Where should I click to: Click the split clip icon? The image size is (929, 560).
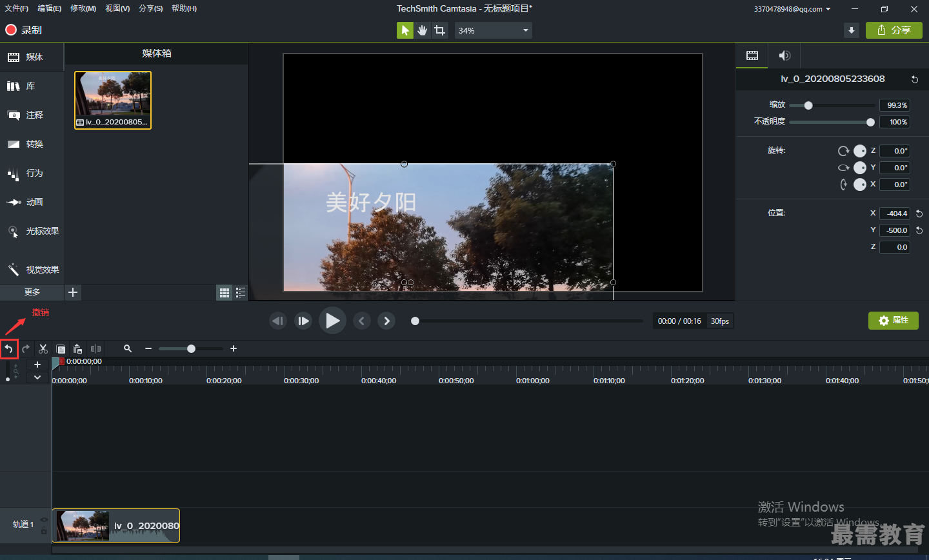pyautogui.click(x=95, y=349)
